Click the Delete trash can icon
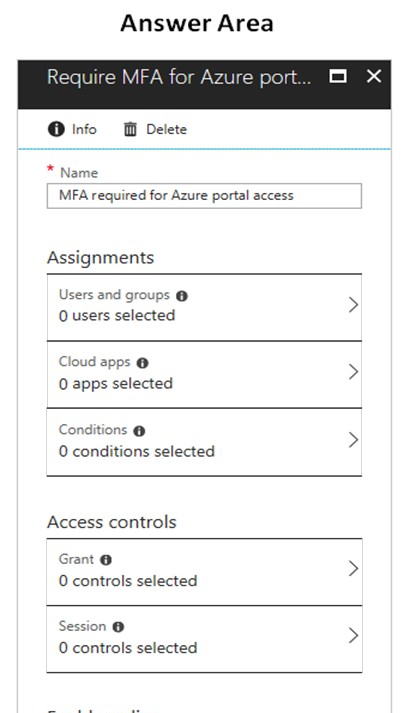The width and height of the screenshot is (416, 713). (130, 130)
